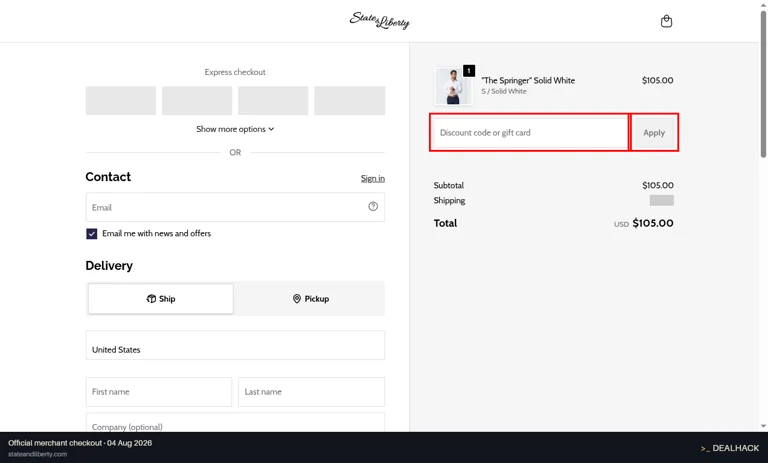Viewport: 768px width, 463px height.
Task: Click the second express checkout button
Action: point(197,100)
